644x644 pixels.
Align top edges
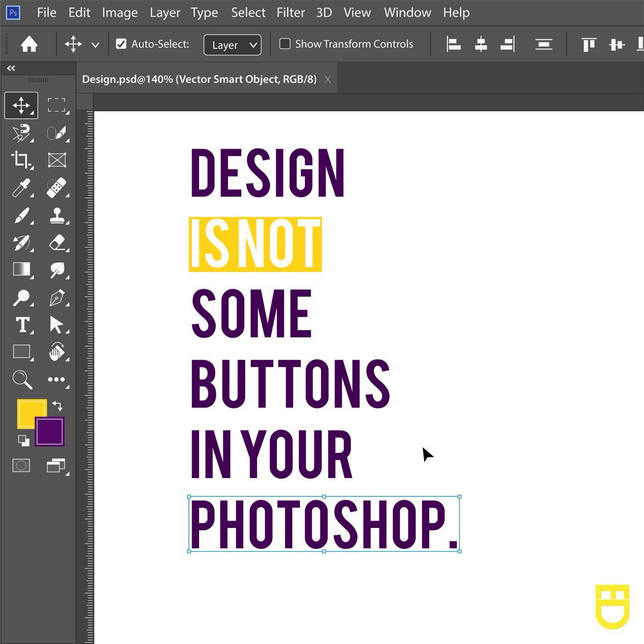(589, 44)
